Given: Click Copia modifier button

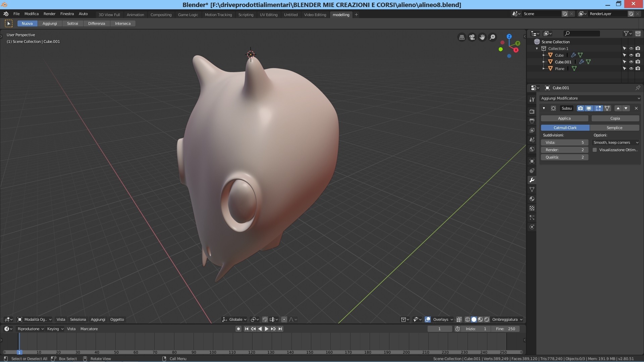Looking at the screenshot, I should pos(615,118).
